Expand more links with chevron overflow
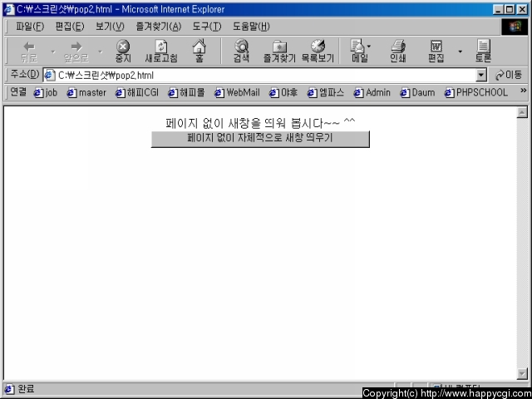Image resolution: width=532 pixels, height=399 pixels. (x=523, y=91)
